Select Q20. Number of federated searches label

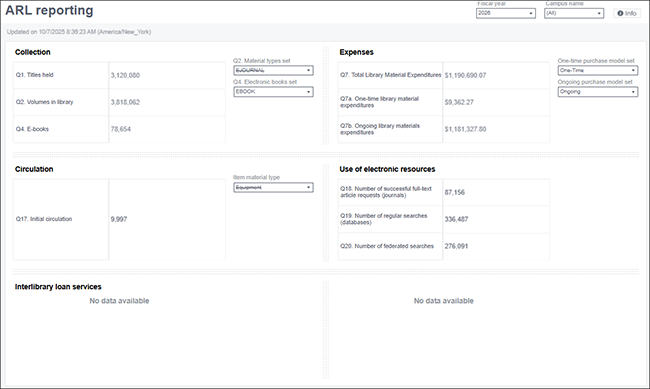[387, 246]
